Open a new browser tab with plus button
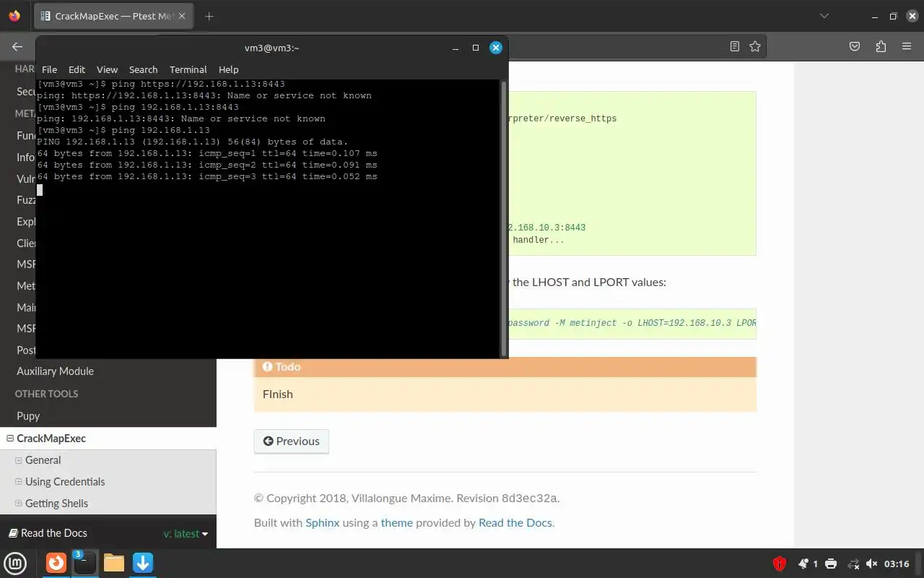 209,16
